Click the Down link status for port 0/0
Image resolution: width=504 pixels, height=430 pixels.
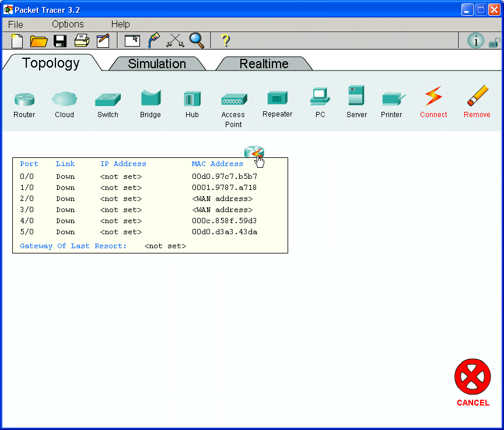click(x=65, y=177)
